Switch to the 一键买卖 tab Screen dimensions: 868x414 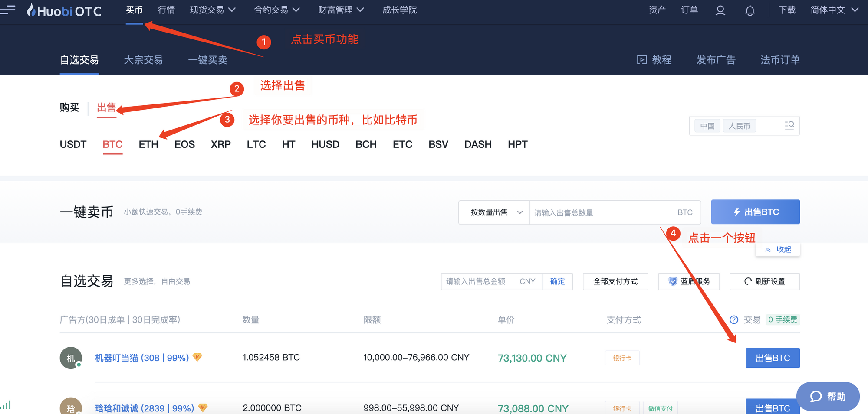click(207, 60)
